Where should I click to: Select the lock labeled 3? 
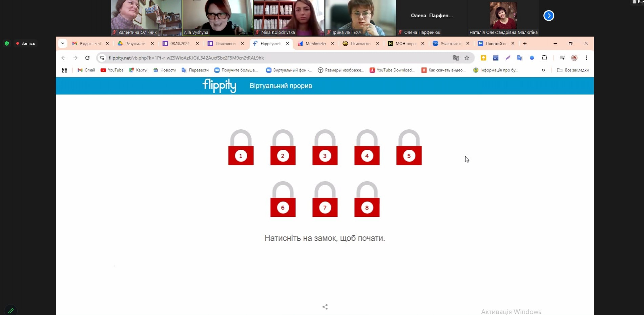[325, 147]
